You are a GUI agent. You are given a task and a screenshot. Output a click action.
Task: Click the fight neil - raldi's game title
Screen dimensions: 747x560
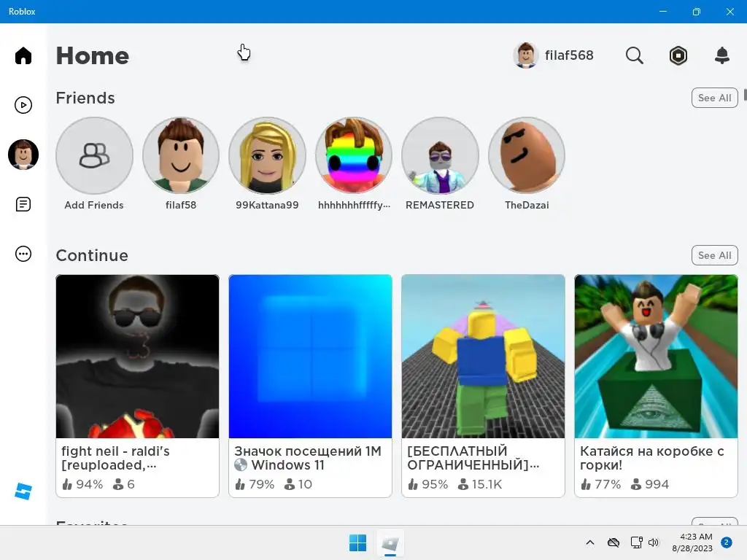coord(115,458)
